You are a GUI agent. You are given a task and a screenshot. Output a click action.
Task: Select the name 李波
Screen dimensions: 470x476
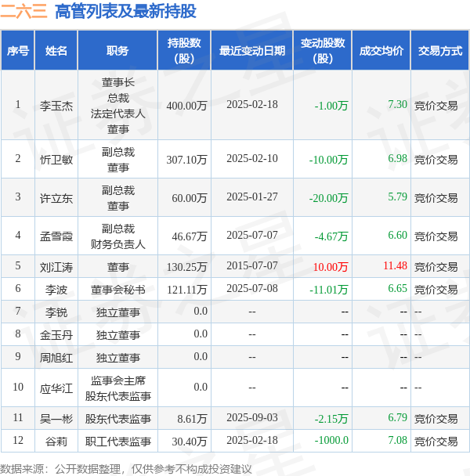tap(56, 290)
